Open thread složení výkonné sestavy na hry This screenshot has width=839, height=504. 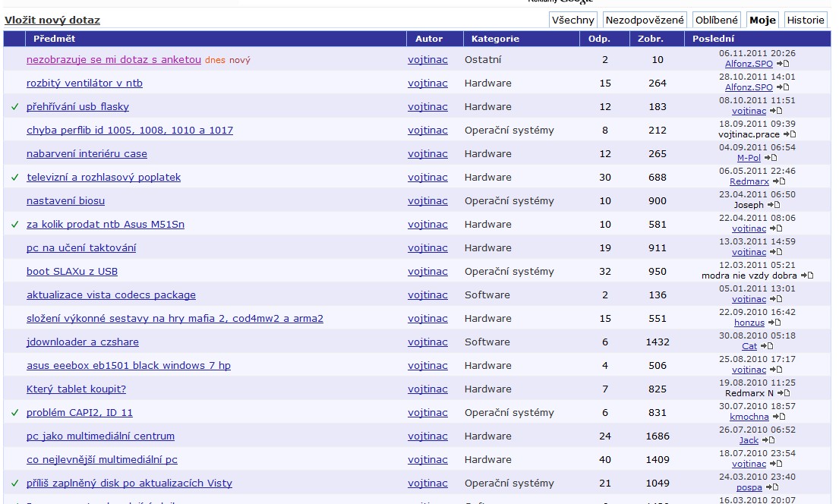click(175, 319)
